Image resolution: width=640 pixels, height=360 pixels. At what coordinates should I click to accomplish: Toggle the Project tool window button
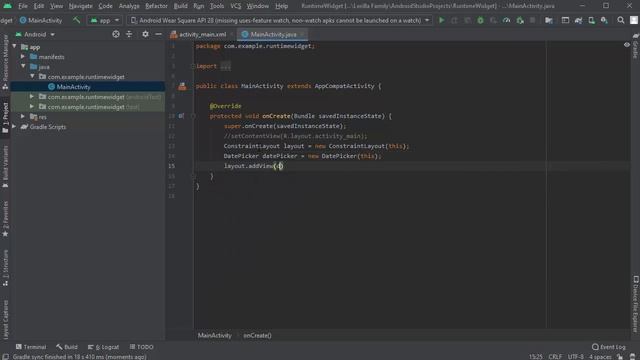click(5, 118)
